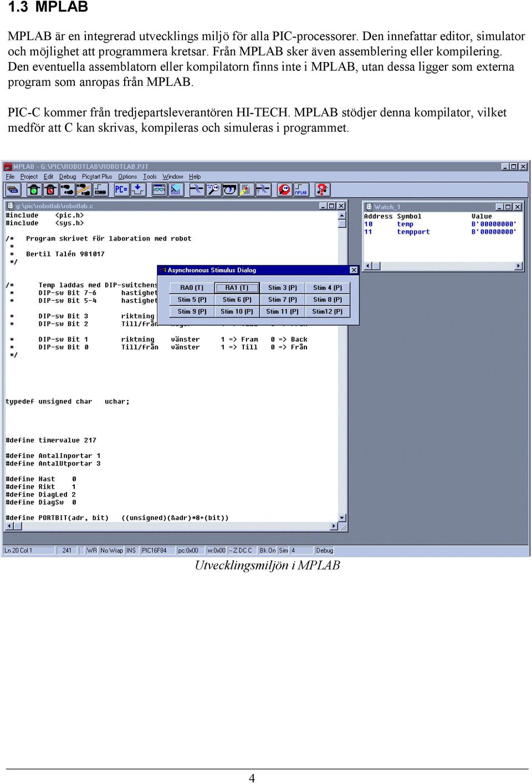Click the Stim 8 (P) button
The image size is (532, 784).
pyautogui.click(x=328, y=299)
